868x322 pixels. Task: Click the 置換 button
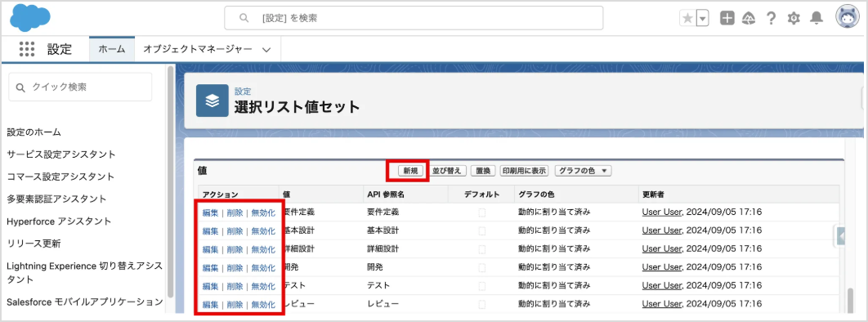click(483, 171)
